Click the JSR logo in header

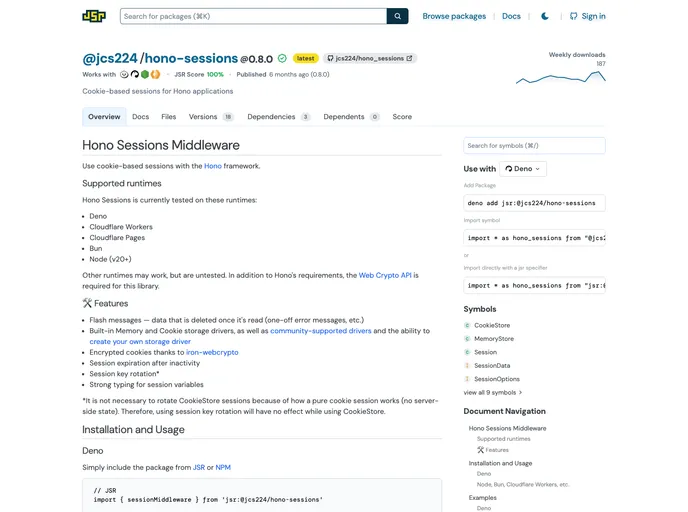94,16
